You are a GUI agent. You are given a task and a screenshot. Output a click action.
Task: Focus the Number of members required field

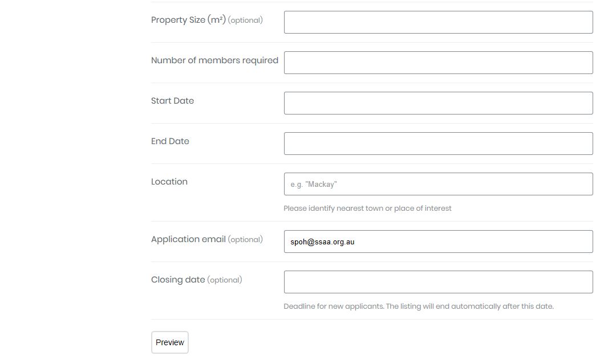click(438, 63)
